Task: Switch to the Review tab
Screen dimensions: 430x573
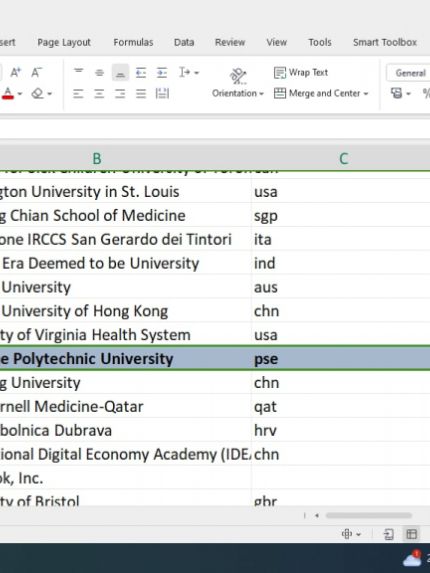Action: (230, 42)
